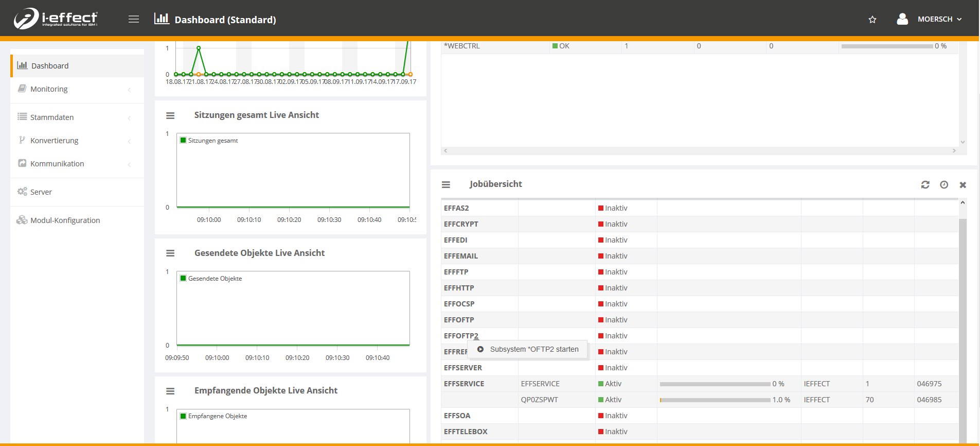Open Gesendete Objekte Live Ansicht panel menu
Image resolution: width=980 pixels, height=446 pixels.
170,253
